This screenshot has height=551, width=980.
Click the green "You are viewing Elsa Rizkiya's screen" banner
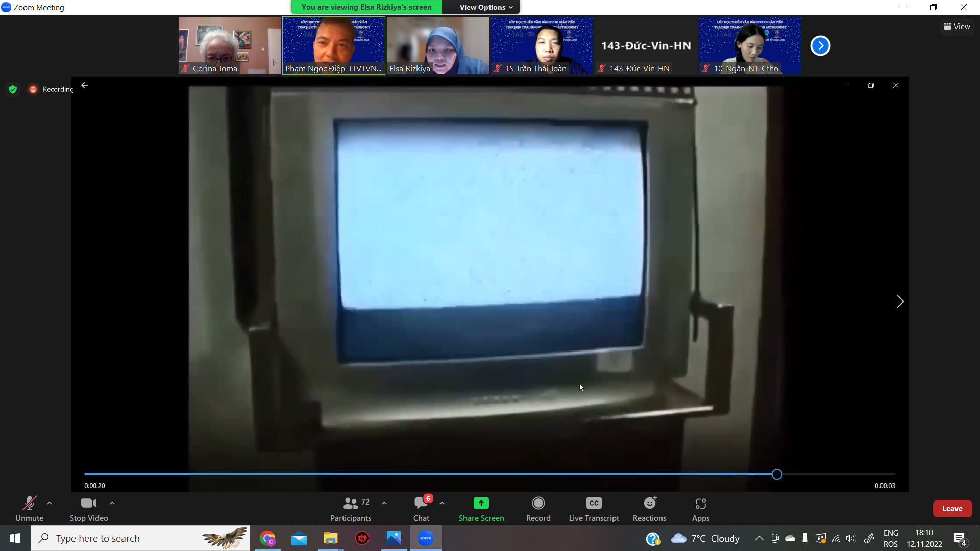tap(366, 7)
